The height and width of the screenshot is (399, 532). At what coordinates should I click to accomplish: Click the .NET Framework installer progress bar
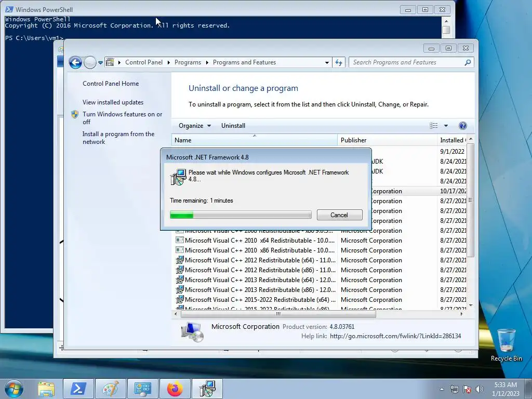pos(241,215)
